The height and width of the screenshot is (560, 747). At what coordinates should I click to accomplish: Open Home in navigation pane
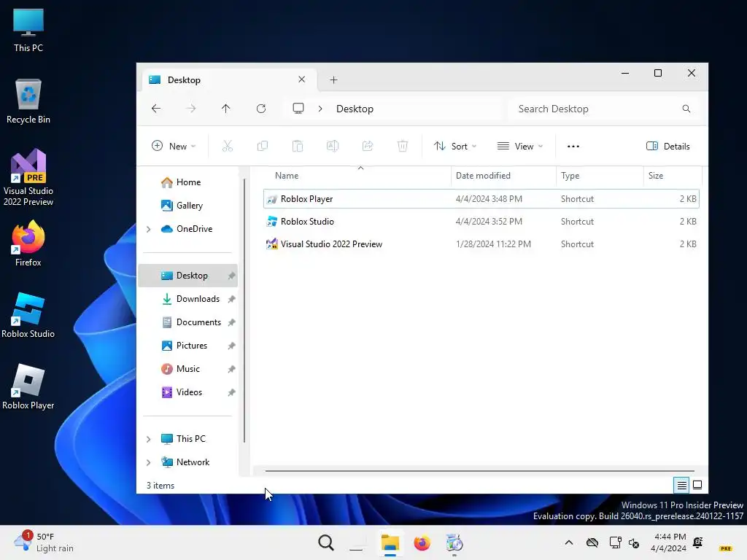[x=188, y=182]
